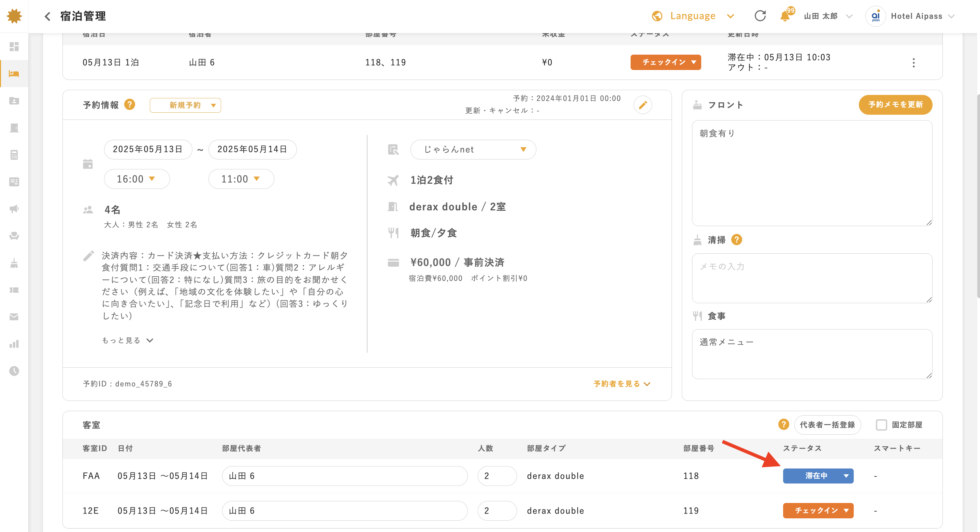
Task: Open the clock history sidebar icon
Action: point(14,371)
